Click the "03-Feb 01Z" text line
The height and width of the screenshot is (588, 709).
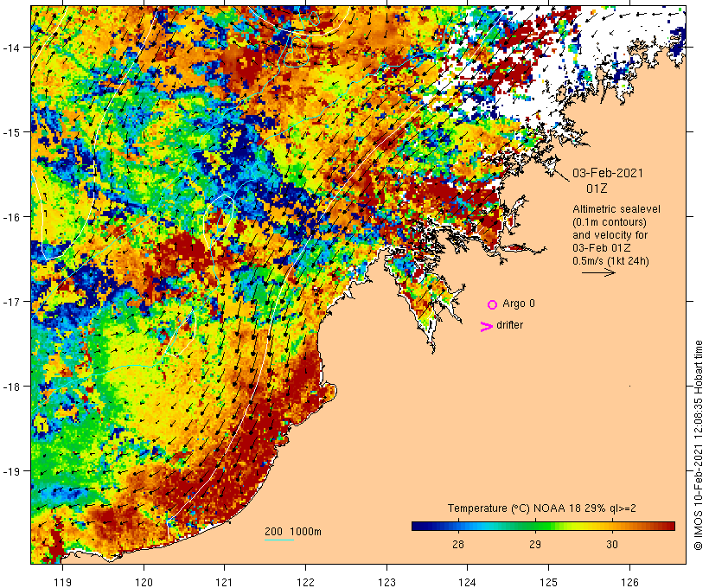click(x=602, y=248)
